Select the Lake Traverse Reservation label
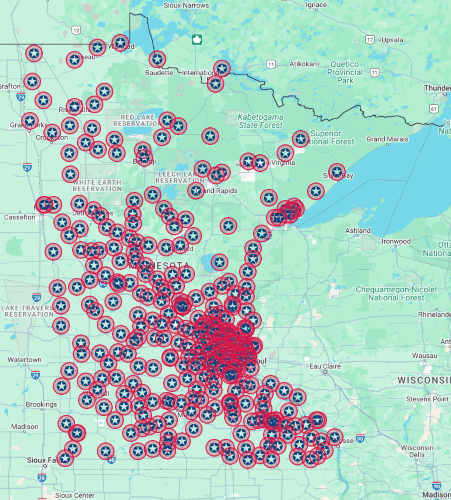451x500 pixels. coord(27,311)
